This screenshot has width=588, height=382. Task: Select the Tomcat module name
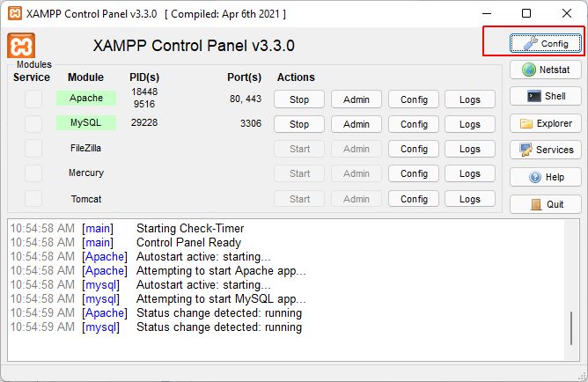pos(86,199)
